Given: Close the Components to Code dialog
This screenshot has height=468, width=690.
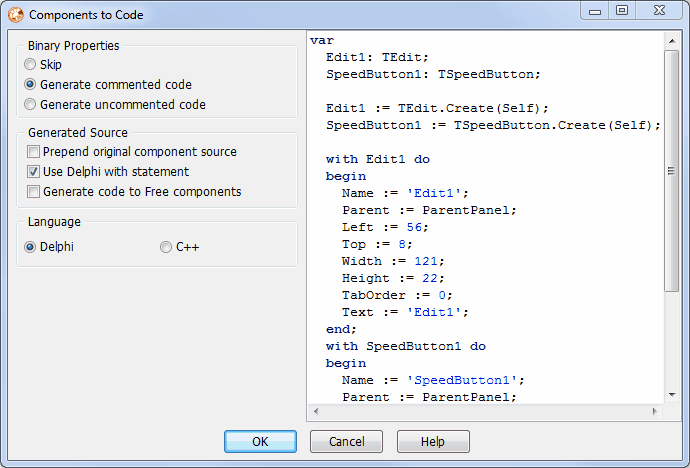Looking at the screenshot, I should pos(658,11).
